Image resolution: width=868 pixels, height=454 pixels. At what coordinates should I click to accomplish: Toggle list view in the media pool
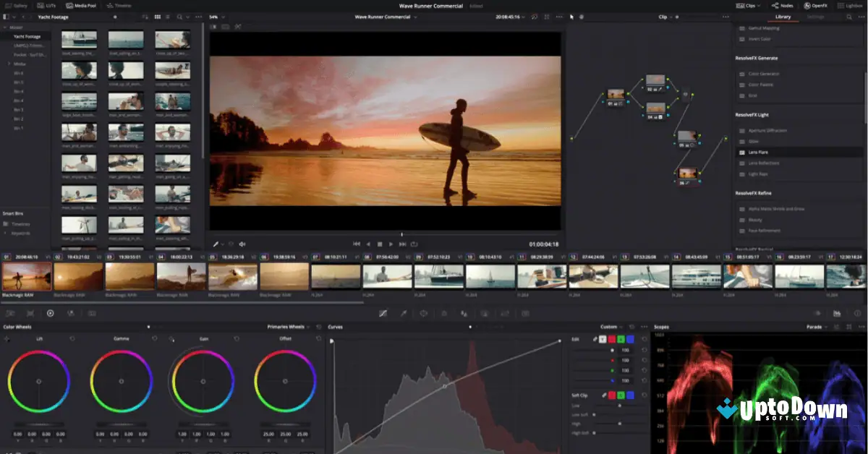click(x=168, y=17)
